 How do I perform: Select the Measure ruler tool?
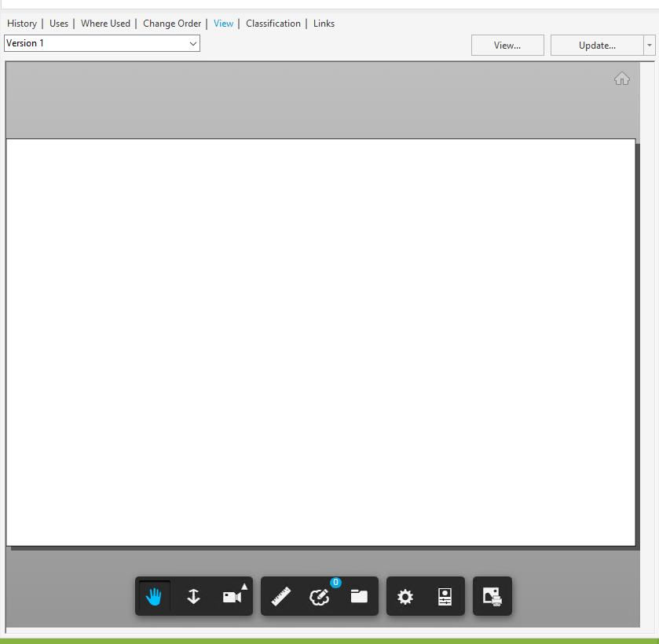[x=281, y=596]
